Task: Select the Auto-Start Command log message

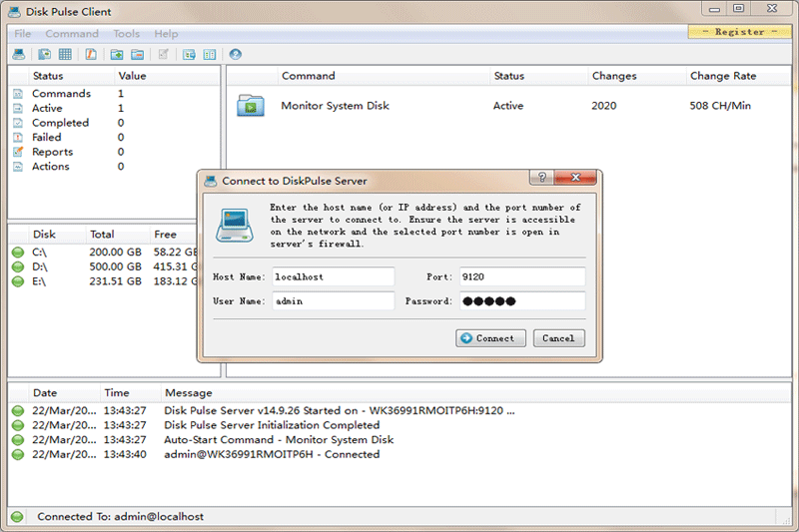Action: [x=279, y=440]
